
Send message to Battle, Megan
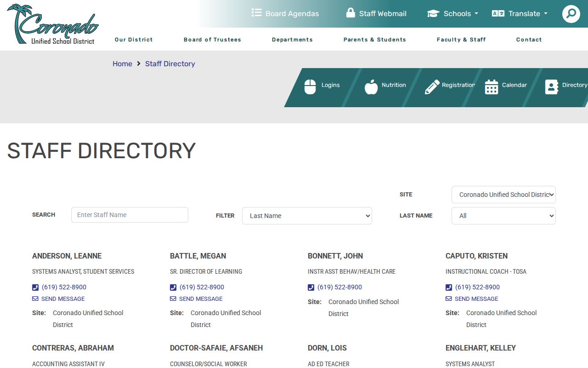(x=201, y=299)
